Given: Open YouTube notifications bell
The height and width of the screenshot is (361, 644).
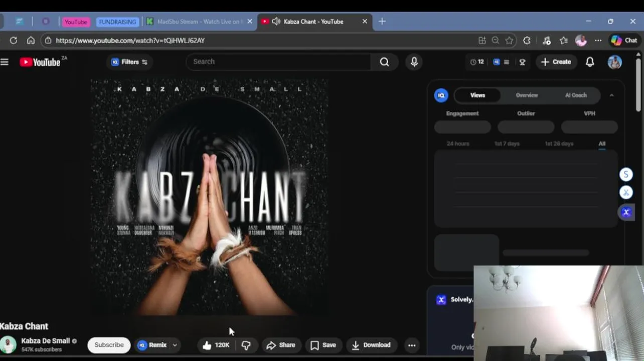Looking at the screenshot, I should (590, 62).
